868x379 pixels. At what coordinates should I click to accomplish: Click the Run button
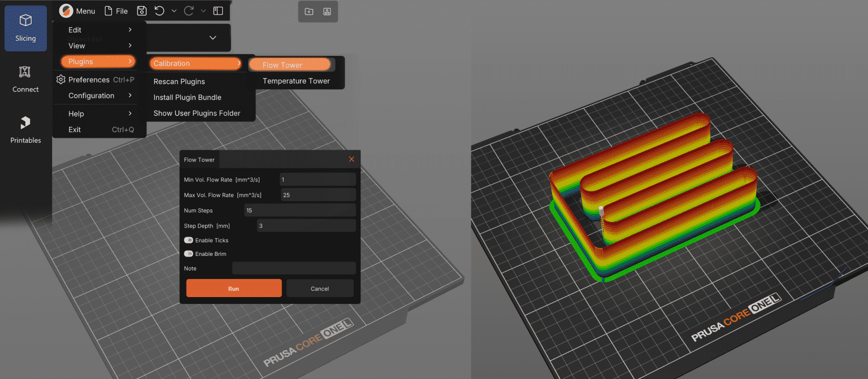pos(234,288)
